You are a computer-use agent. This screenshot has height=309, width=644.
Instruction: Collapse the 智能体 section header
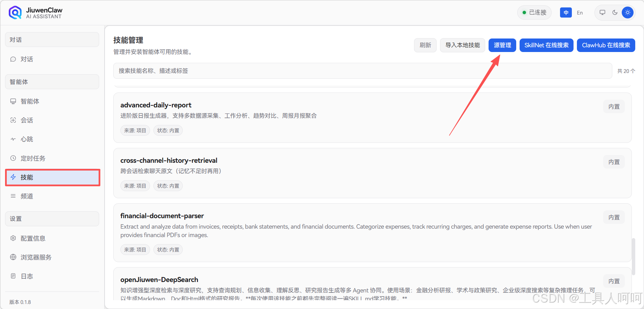click(52, 82)
